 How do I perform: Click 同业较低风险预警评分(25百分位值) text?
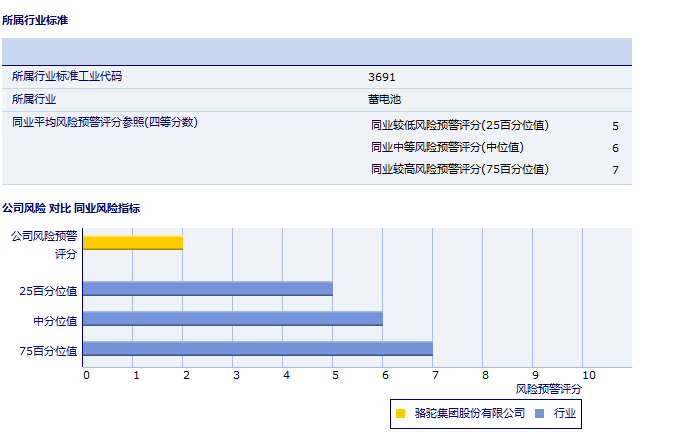pyautogui.click(x=459, y=126)
